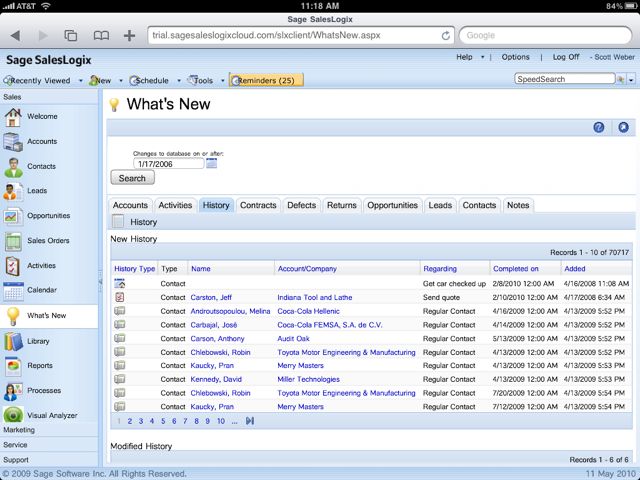Tap the plus add bookmark icon

click(129, 36)
